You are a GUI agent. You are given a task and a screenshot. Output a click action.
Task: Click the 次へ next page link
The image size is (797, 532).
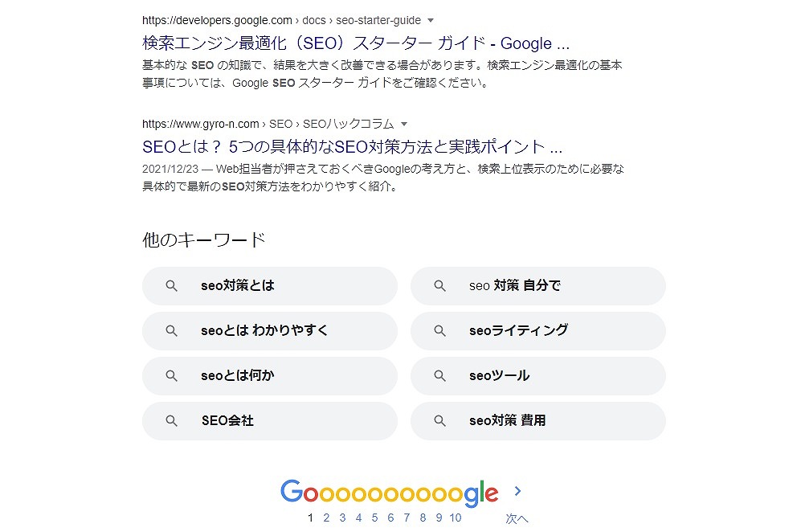[x=517, y=518]
